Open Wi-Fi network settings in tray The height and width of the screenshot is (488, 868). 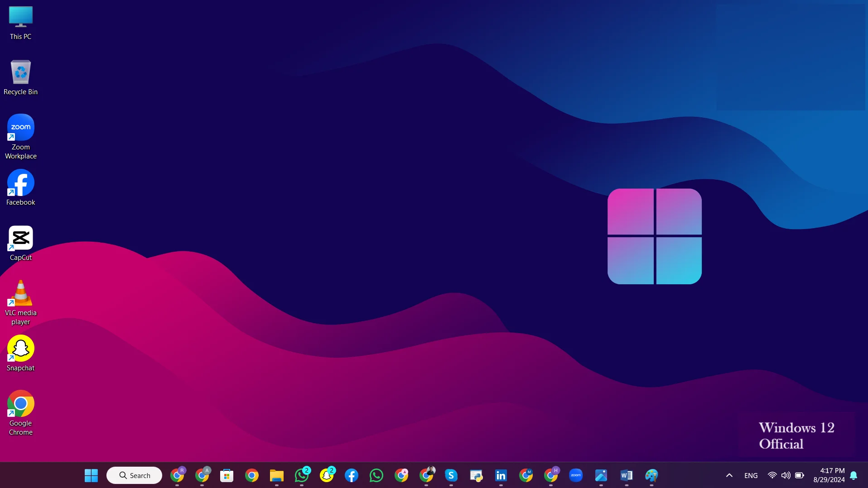click(772, 475)
